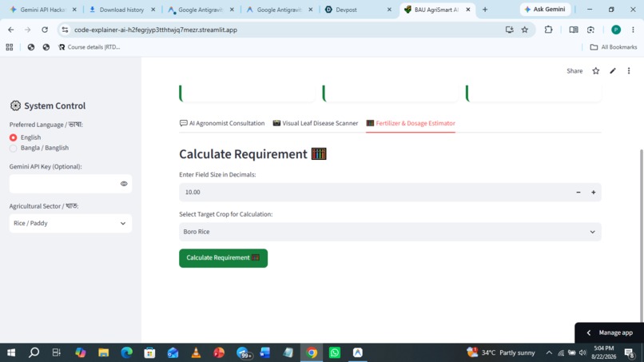
Task: Select Bangla / Banglish language option
Action: click(13, 148)
